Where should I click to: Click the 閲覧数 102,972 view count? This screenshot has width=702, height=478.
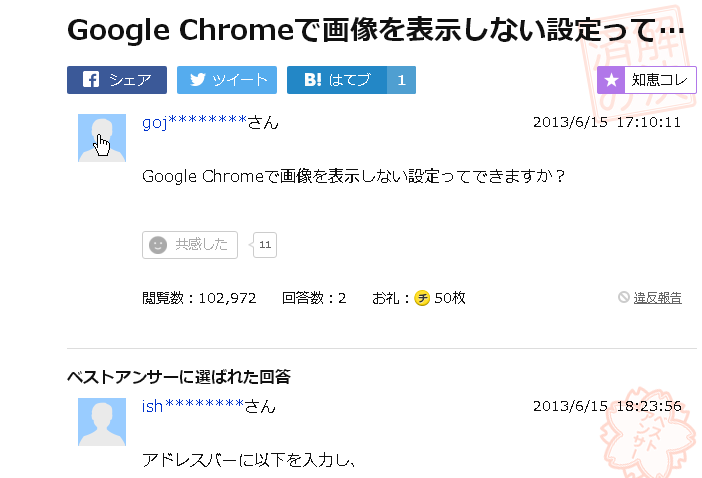200,298
